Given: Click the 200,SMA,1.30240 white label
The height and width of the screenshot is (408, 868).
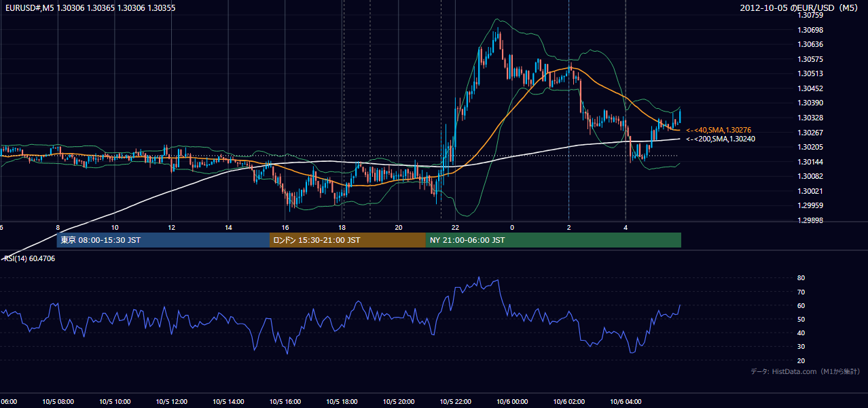Looking at the screenshot, I should (721, 139).
